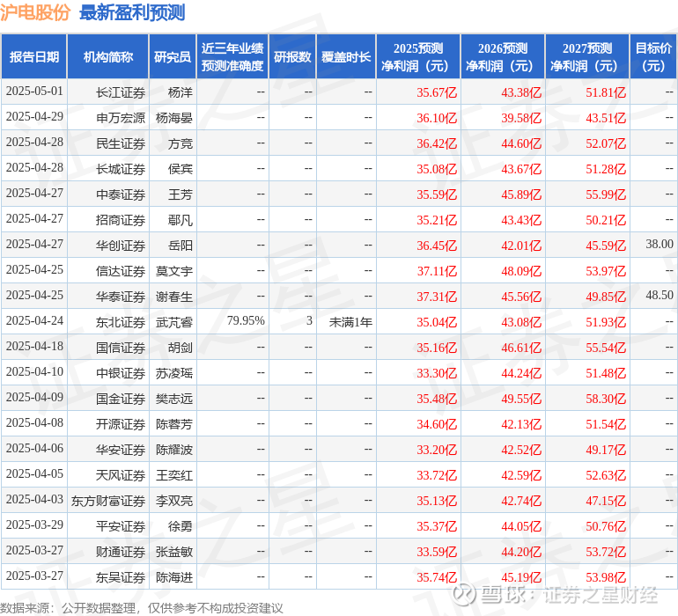Click analyst name 杨海晏
Image resolution: width=678 pixels, height=616 pixels.
pyautogui.click(x=174, y=118)
